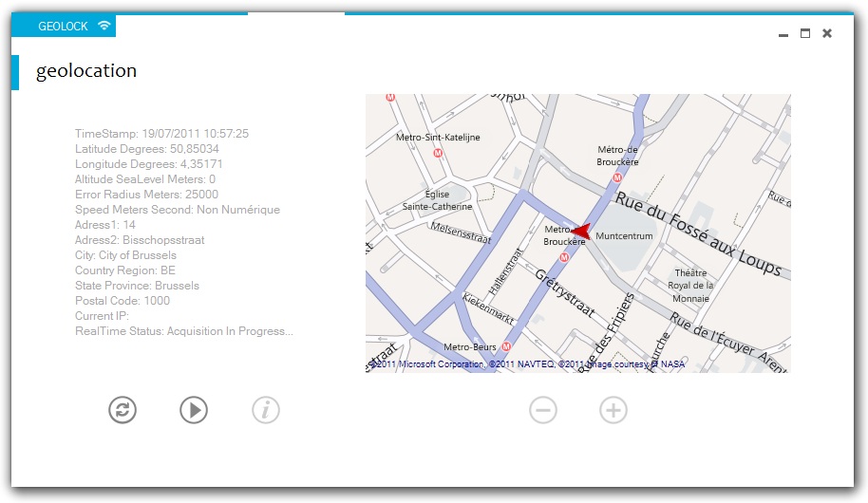Select the GEOLOCK tab
The image size is (868, 503).
coord(64,26)
